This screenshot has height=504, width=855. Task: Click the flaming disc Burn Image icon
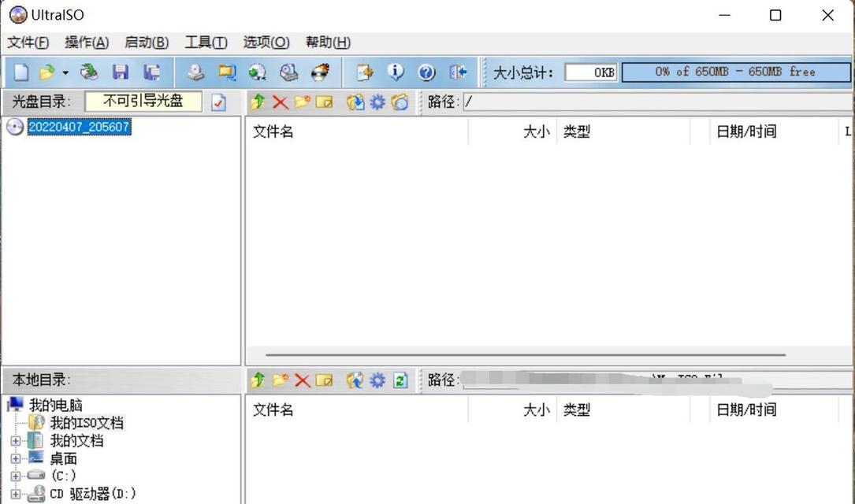[x=321, y=72]
